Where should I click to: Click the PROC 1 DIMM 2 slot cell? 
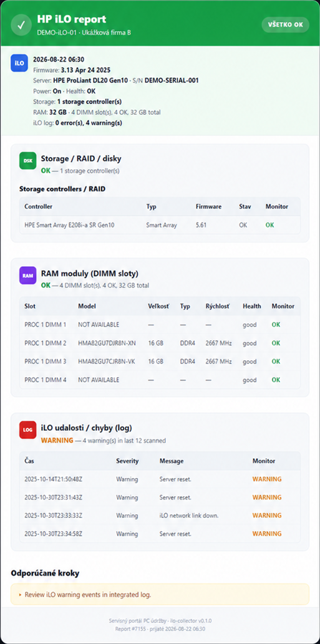(x=45, y=344)
